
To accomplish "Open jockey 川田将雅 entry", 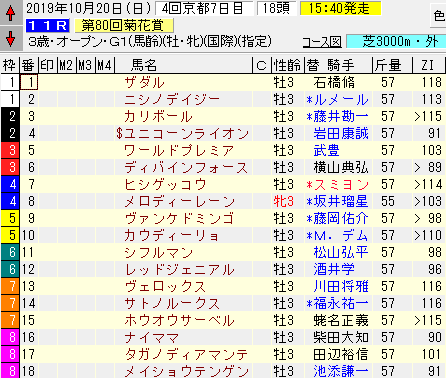I will click(341, 286).
